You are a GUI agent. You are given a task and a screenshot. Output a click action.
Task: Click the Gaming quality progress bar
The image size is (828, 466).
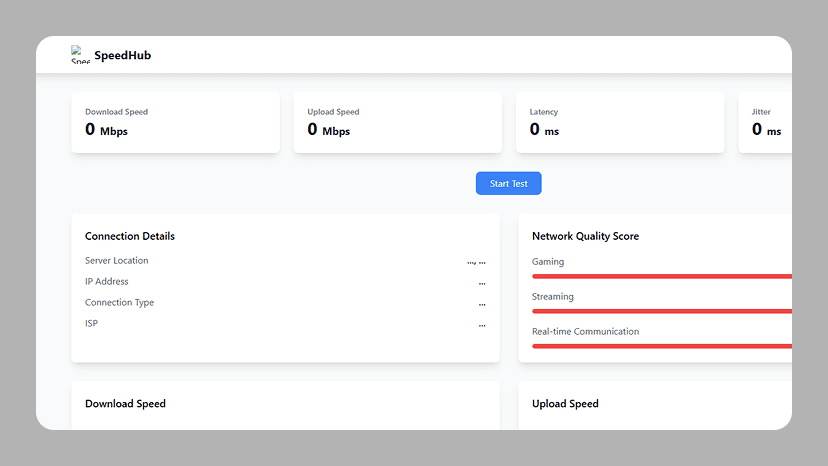click(662, 276)
